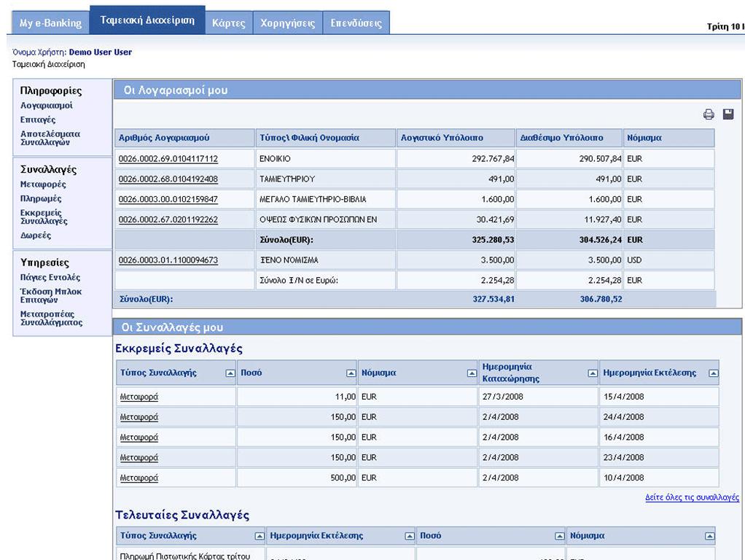Open Πάγιες Εντολές in the sidebar

click(50, 278)
